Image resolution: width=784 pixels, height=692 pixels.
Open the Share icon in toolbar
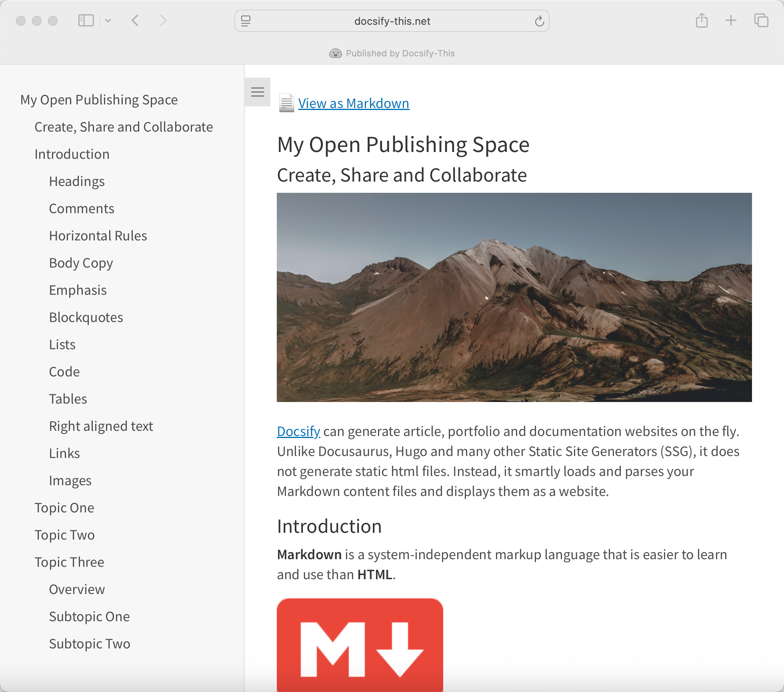point(702,20)
